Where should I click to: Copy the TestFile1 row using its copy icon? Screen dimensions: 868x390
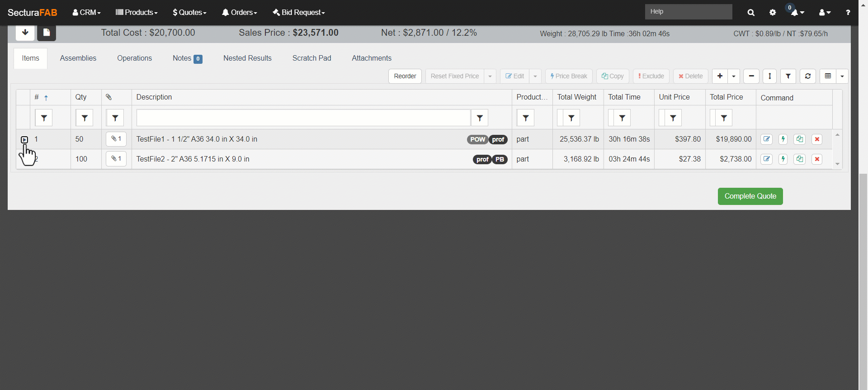coord(799,139)
